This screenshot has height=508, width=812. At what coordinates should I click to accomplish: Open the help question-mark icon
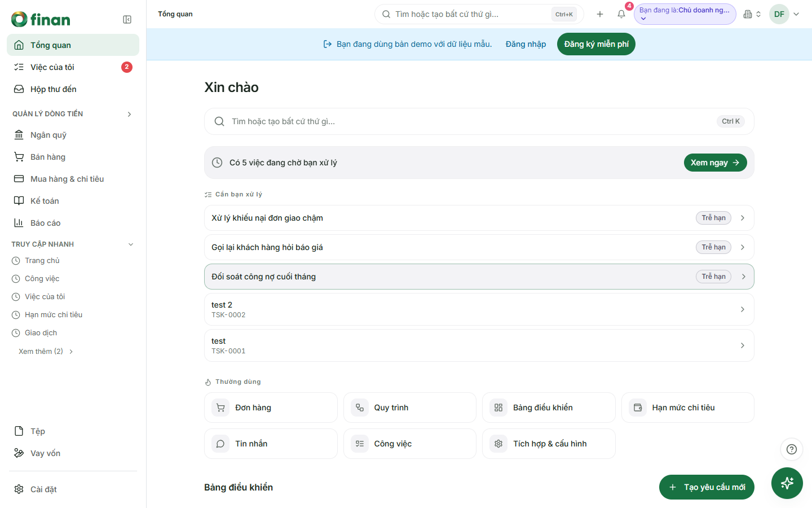pos(792,449)
